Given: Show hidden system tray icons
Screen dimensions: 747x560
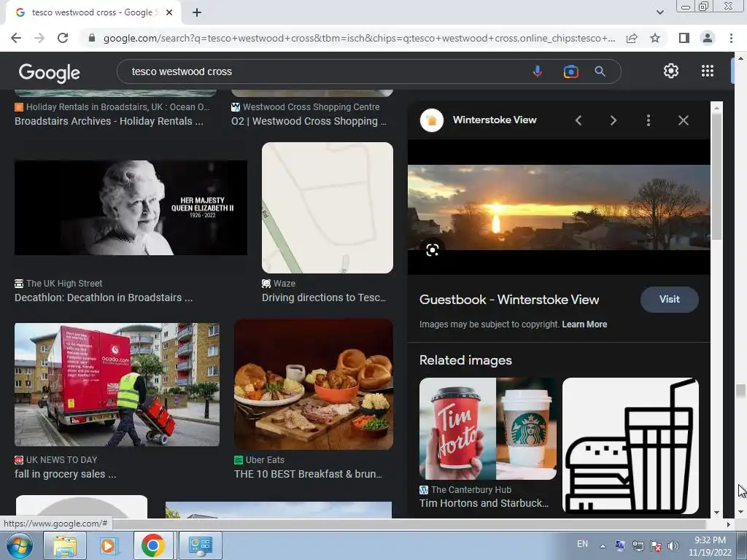Looking at the screenshot, I should coord(603,546).
